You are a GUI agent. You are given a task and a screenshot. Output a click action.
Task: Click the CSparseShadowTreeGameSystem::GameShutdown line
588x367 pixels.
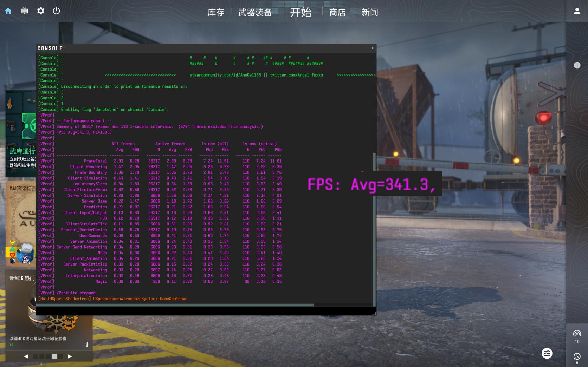click(x=140, y=299)
